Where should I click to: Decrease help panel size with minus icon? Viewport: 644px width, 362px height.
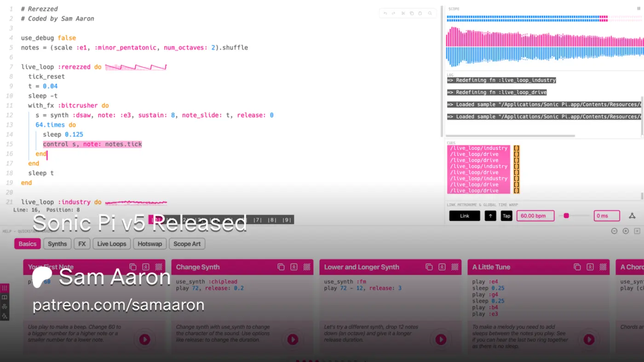click(614, 231)
